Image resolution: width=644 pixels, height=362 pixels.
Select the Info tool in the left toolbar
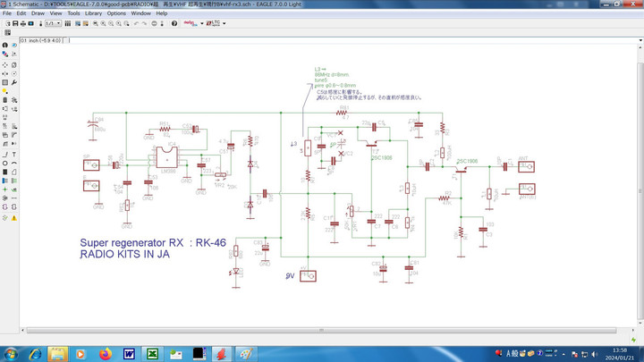[x=5, y=45]
